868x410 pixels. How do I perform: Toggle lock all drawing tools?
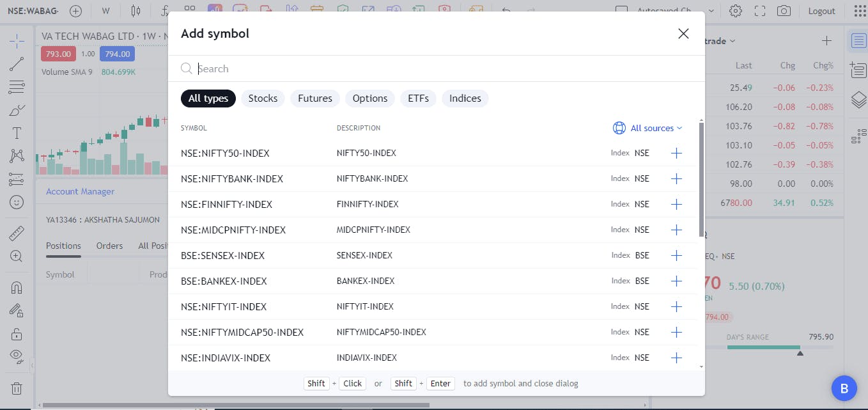[x=17, y=333]
